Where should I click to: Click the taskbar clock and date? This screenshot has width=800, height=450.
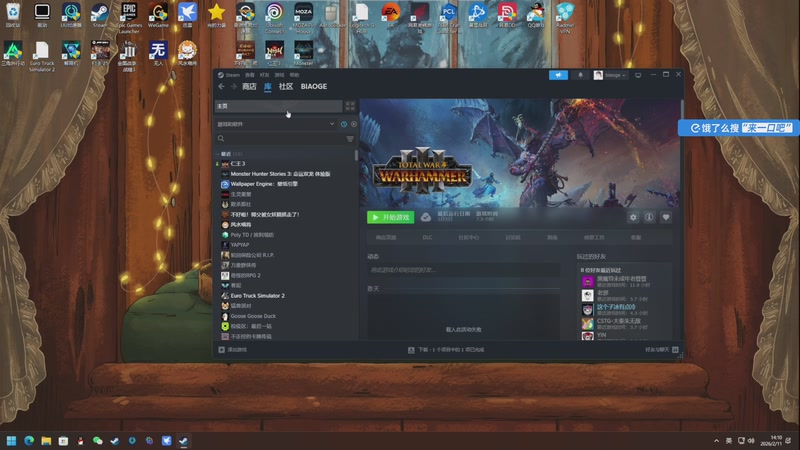click(771, 441)
